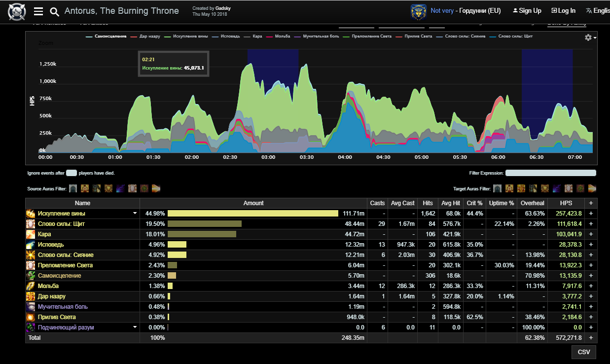
Task: Open the Sign Up menu item
Action: (x=527, y=11)
